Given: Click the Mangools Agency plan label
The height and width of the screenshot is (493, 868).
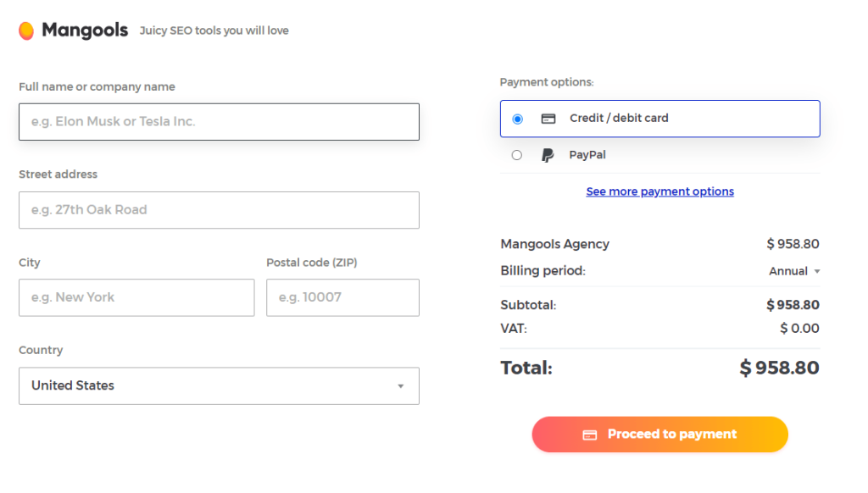Looking at the screenshot, I should point(554,244).
